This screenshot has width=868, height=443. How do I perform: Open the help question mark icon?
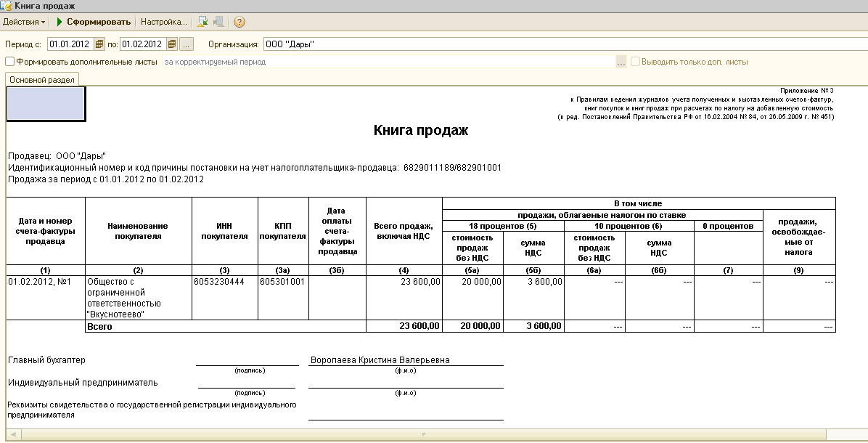pos(239,22)
